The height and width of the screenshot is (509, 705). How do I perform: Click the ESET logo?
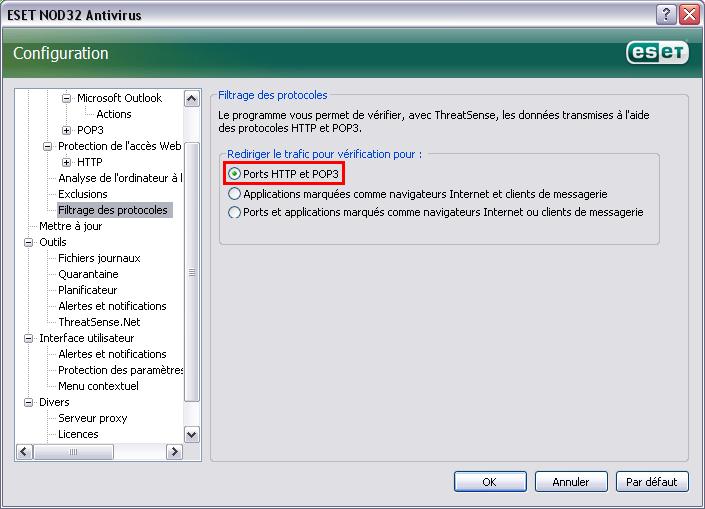pos(657,53)
